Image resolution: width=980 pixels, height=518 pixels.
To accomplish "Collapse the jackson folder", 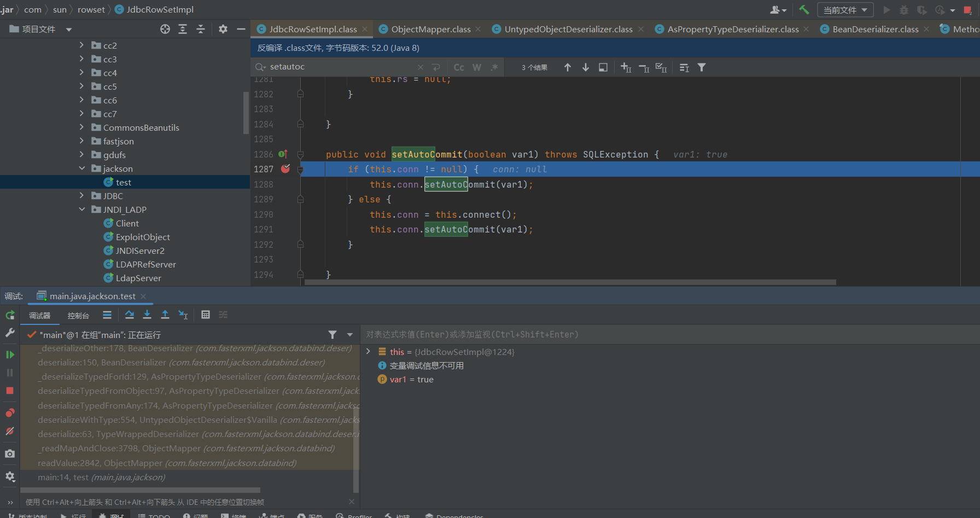I will [81, 168].
